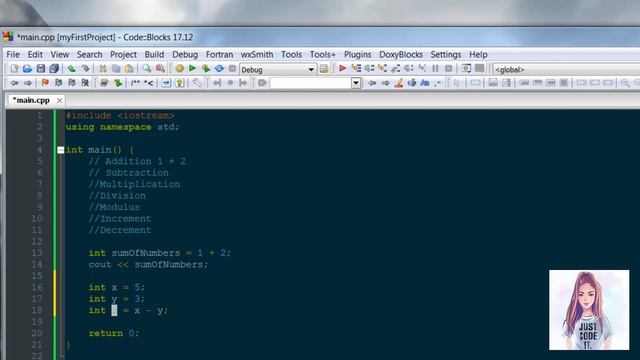Screen dimensions: 640x360
Task: Jump forward using right arrow icon
Action: [28, 83]
